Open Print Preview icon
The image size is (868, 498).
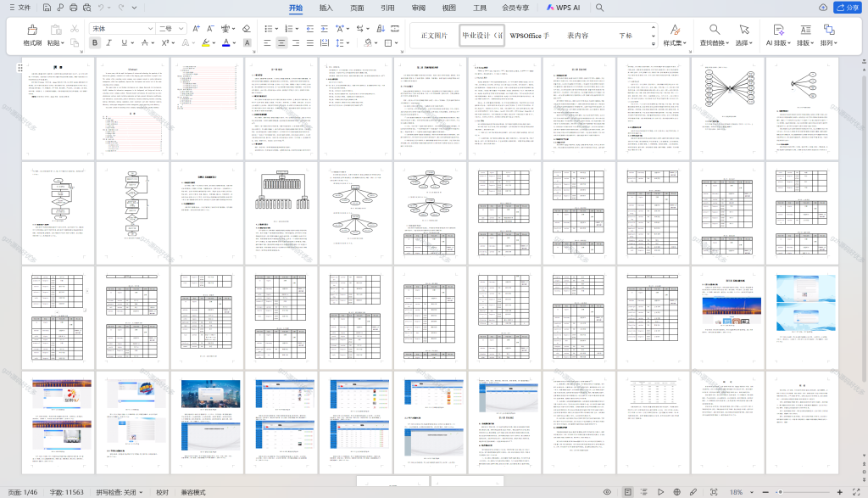pyautogui.click(x=87, y=8)
